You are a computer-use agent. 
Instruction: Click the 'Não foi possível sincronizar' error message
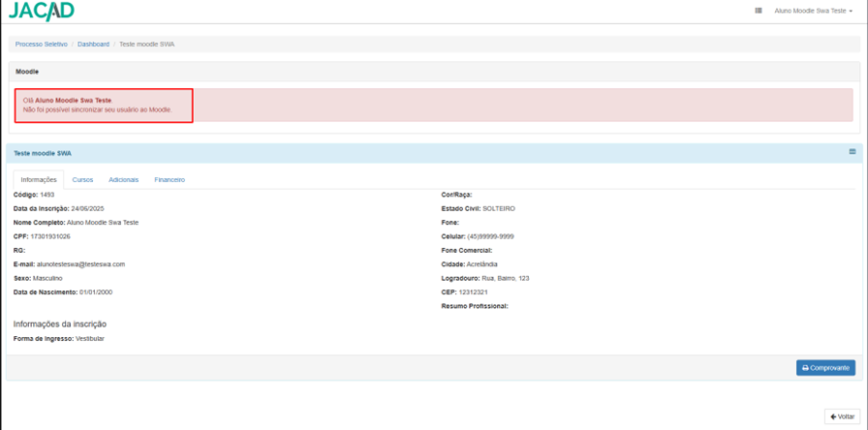click(98, 109)
